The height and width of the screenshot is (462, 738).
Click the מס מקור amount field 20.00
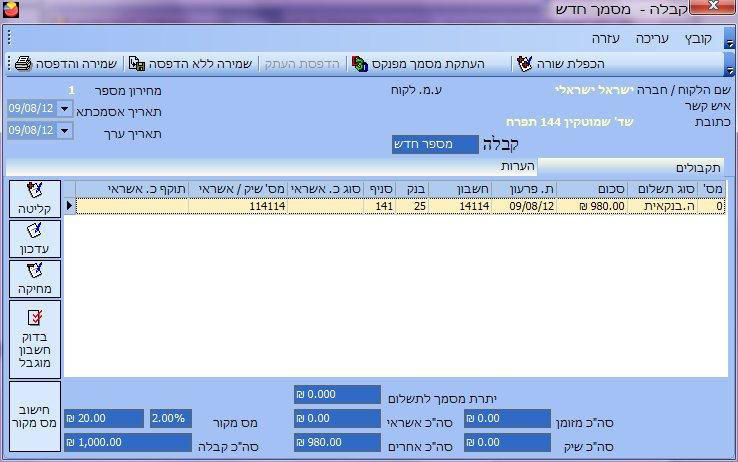point(104,418)
